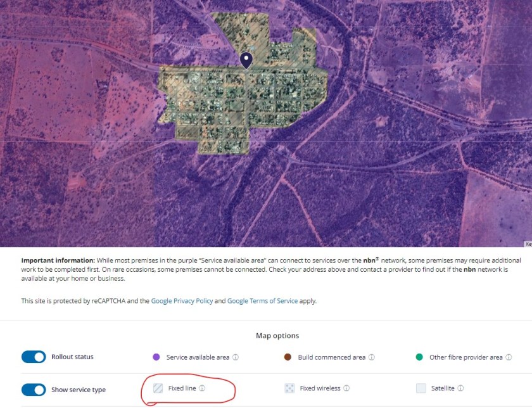
Task: Disable the Rollout status toggle
Action: pos(33,357)
